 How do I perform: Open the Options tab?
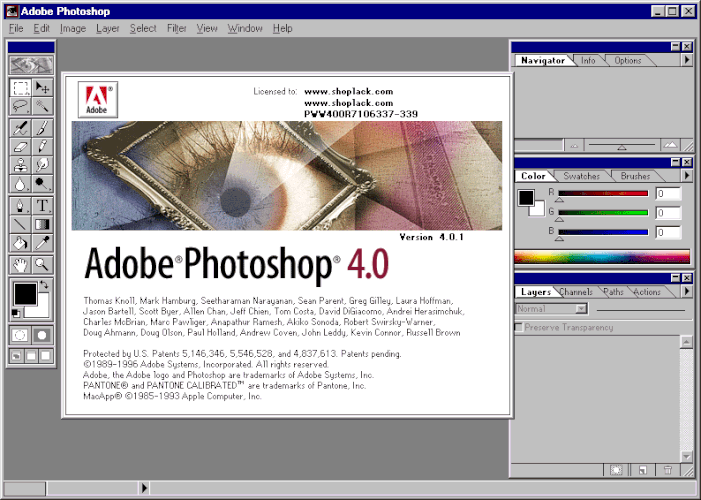pos(628,60)
